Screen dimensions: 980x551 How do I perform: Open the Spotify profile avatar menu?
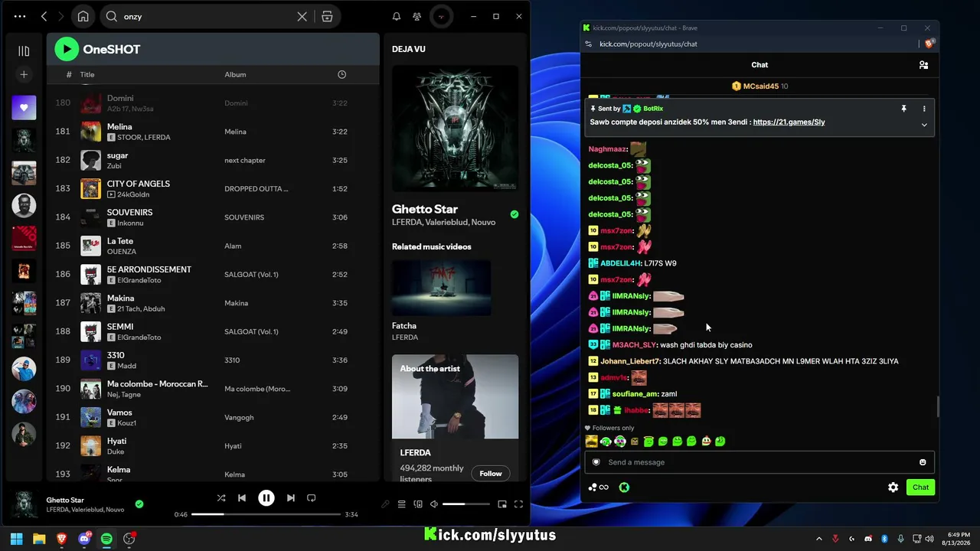(440, 16)
